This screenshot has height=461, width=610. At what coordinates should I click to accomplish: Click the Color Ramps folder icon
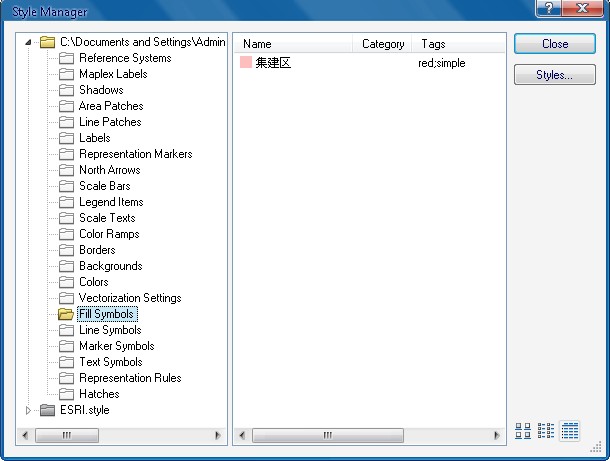(x=67, y=234)
